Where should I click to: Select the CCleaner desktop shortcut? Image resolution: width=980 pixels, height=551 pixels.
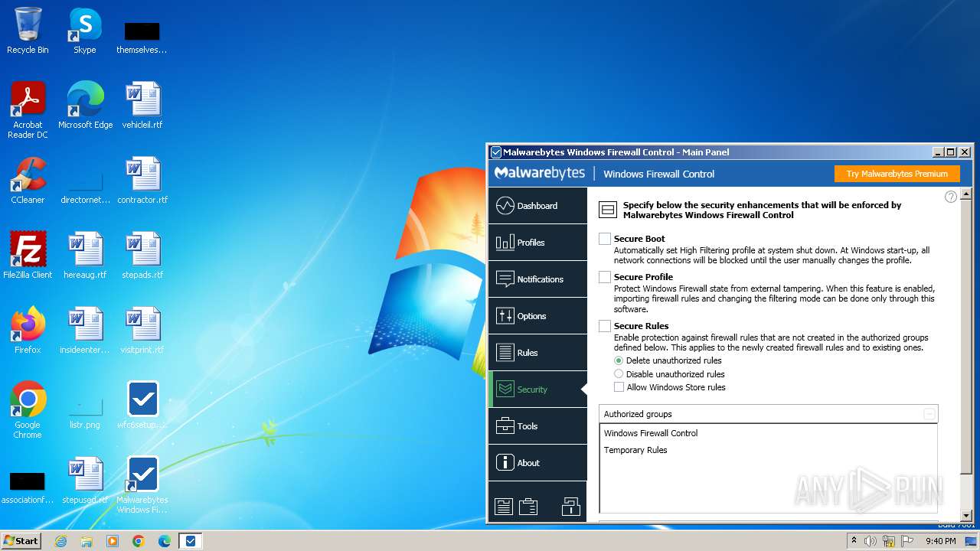[x=28, y=181]
